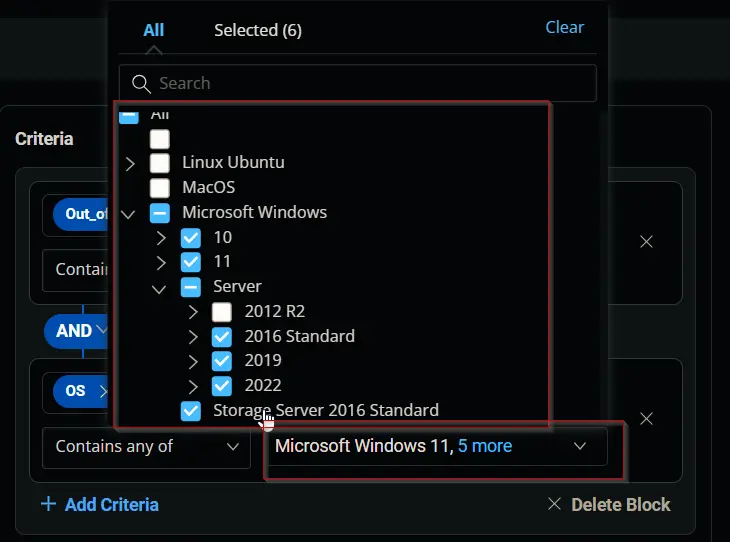This screenshot has height=542, width=730.
Task: Expand the Windows 11 node
Action: coord(161,263)
